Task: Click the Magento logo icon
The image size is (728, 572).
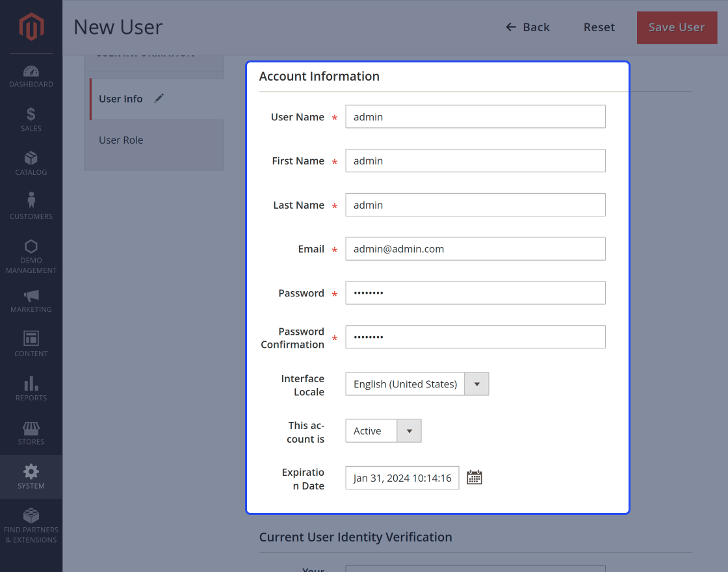Action: tap(31, 27)
